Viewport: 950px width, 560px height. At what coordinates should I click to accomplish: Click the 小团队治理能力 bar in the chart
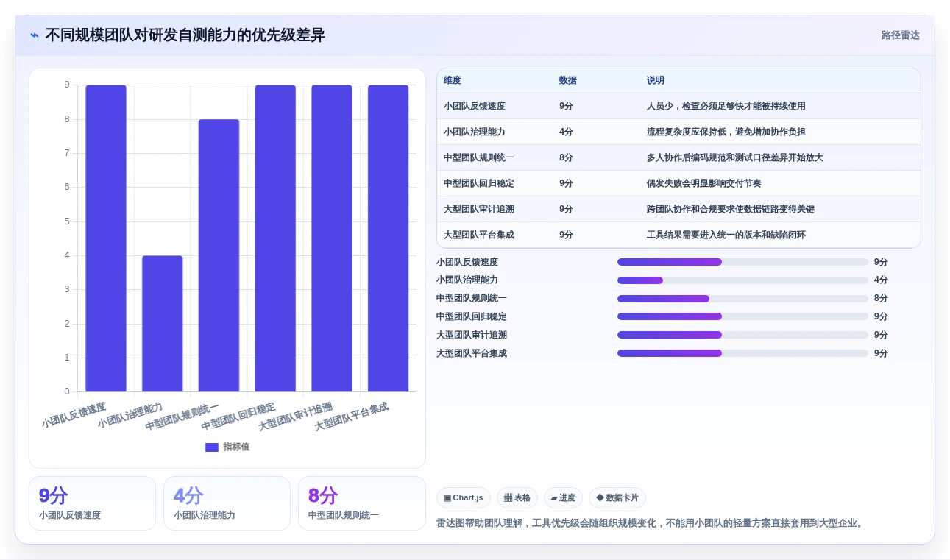tap(163, 324)
